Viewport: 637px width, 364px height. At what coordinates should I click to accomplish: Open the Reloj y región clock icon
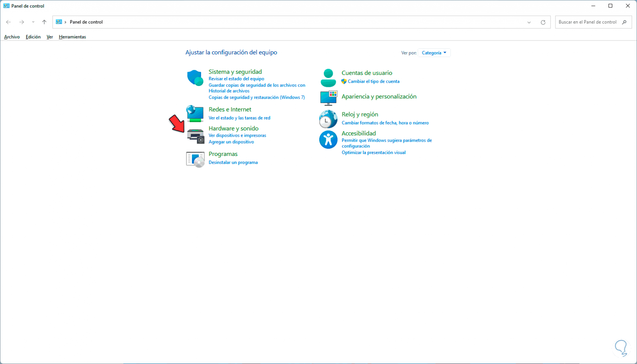click(328, 119)
